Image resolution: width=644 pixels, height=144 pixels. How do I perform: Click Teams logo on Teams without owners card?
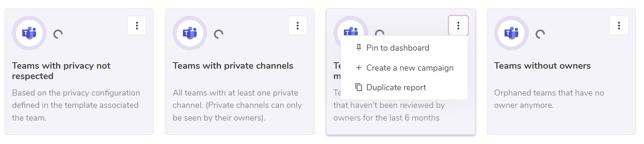(x=511, y=33)
